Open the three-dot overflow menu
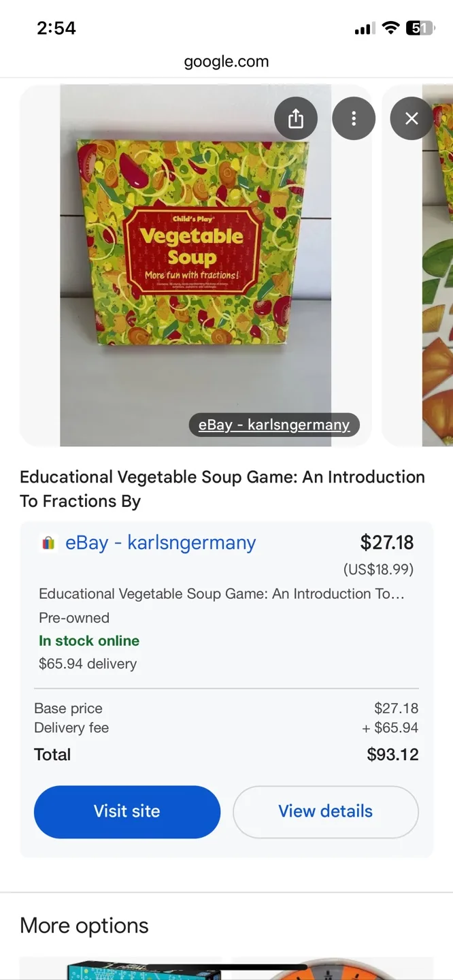453x980 pixels. click(354, 118)
